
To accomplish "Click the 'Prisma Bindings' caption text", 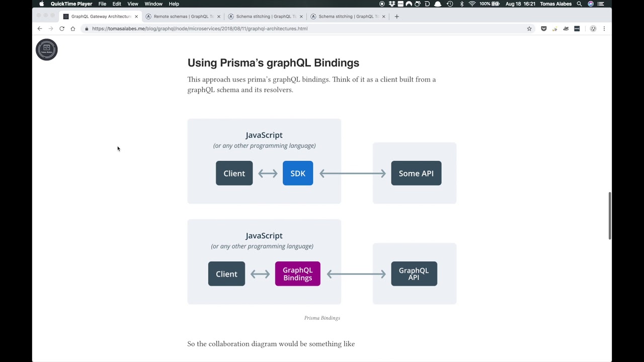I will click(x=322, y=318).
